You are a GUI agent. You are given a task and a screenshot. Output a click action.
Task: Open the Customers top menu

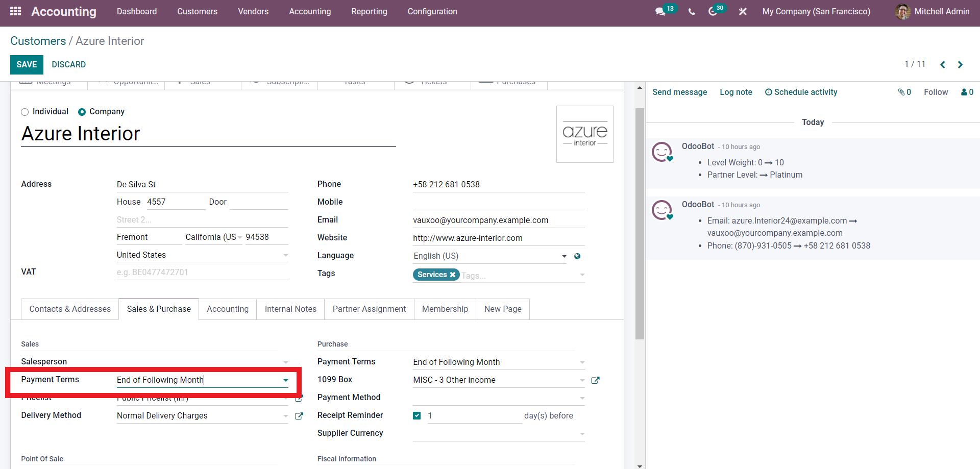(x=197, y=11)
